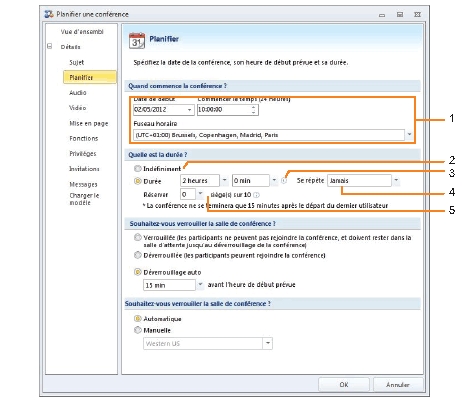Viewport: 468px width, 403px height.
Task: Open the Fuseau horaire dropdown
Action: tap(409, 135)
